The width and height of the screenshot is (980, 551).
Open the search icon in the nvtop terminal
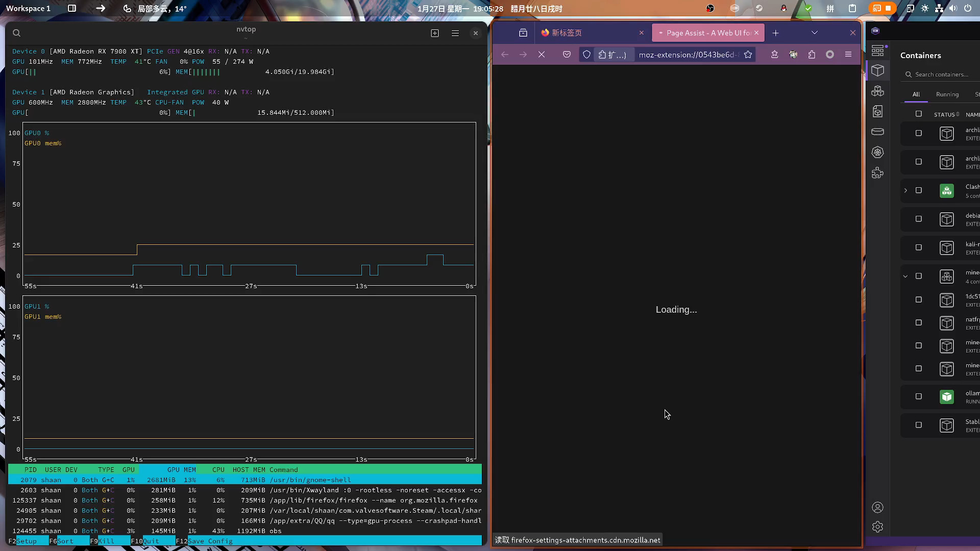click(16, 33)
